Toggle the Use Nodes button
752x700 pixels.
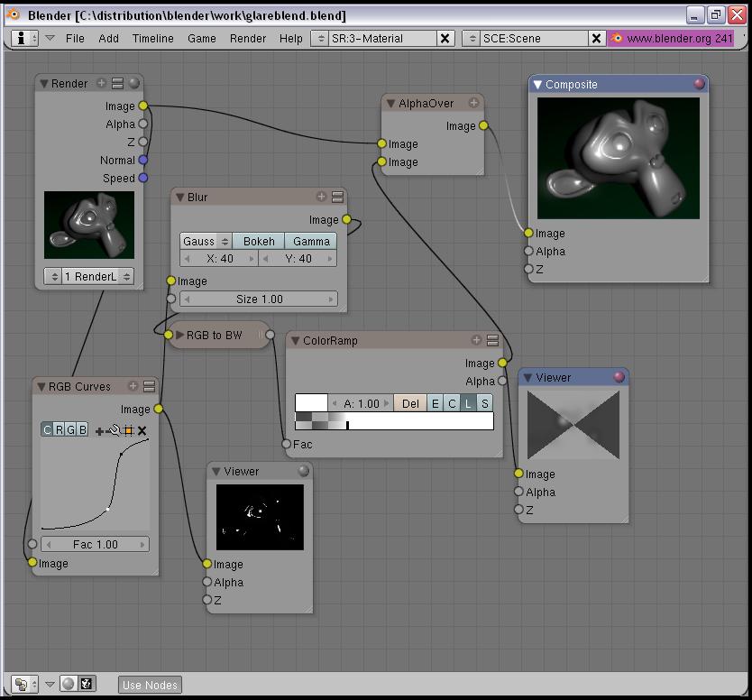point(150,685)
